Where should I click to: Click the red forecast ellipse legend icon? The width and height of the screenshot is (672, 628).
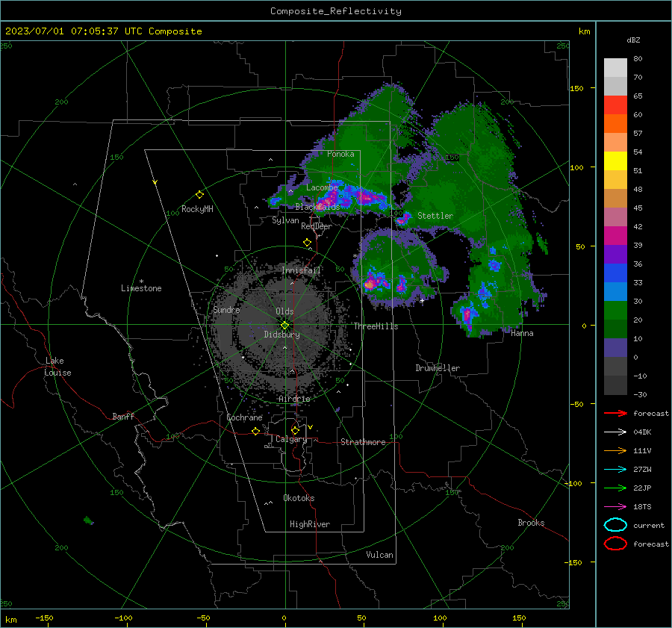pos(615,544)
